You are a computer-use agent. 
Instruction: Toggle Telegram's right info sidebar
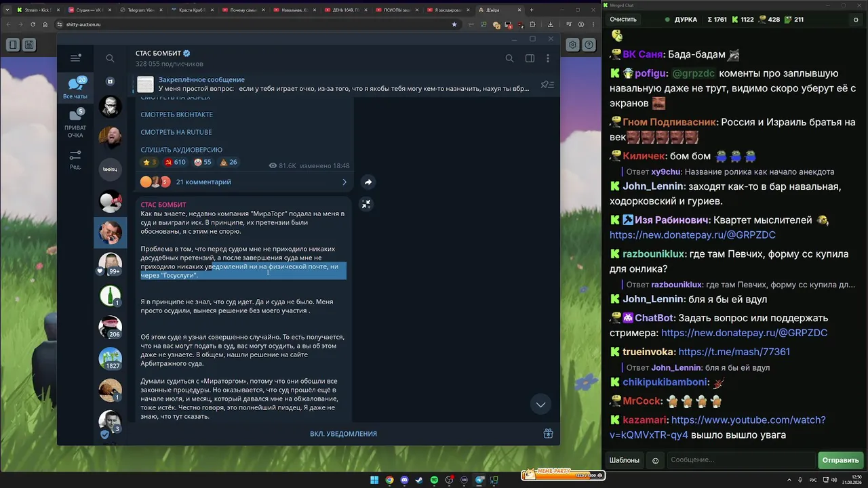pyautogui.click(x=530, y=58)
